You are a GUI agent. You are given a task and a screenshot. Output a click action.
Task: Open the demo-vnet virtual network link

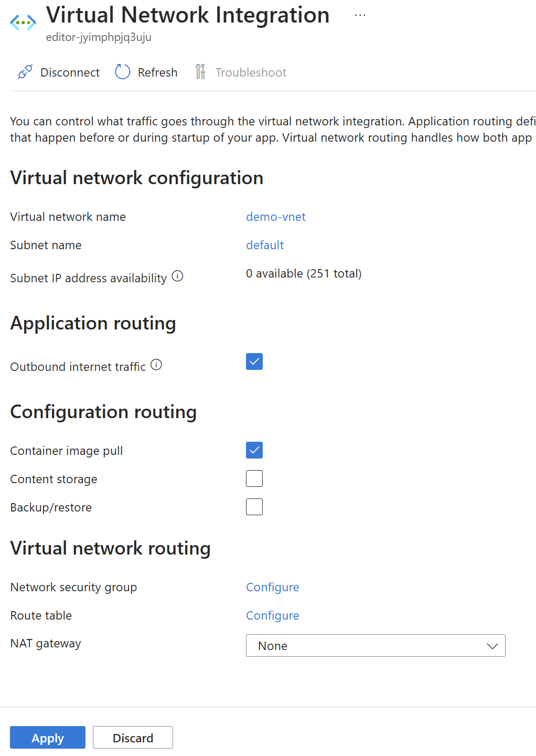[x=276, y=217]
